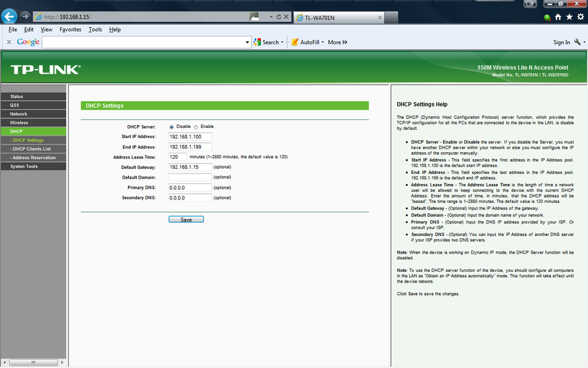Screen dimensions: 588x368
Task: Open Google toolbar wrench settings icon
Action: pos(577,42)
